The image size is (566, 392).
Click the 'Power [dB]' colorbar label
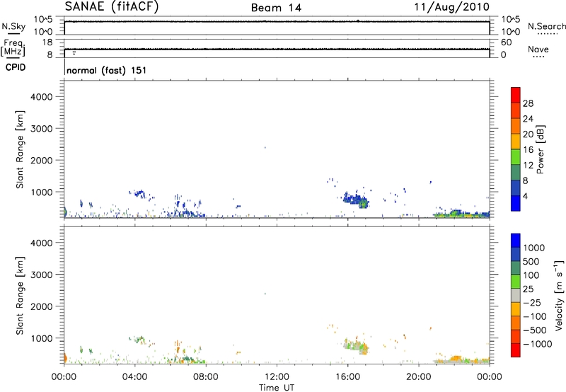[540, 149]
